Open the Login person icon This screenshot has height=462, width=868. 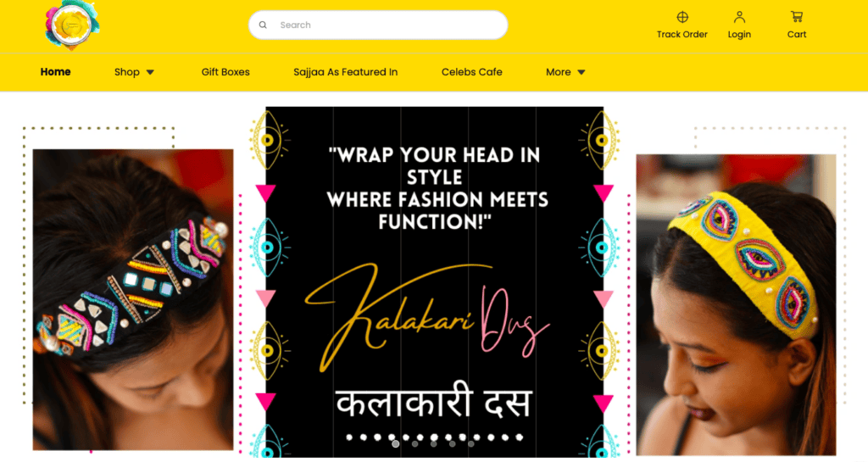tap(739, 17)
